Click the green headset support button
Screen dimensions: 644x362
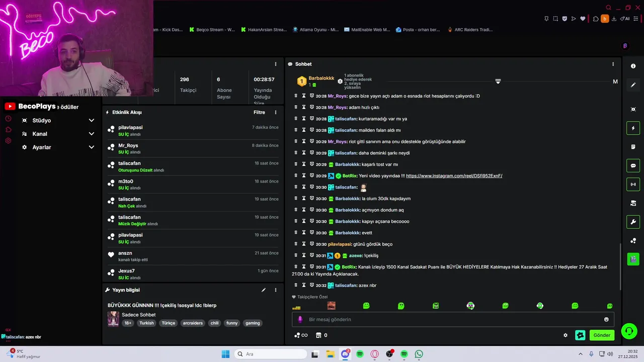point(629,331)
